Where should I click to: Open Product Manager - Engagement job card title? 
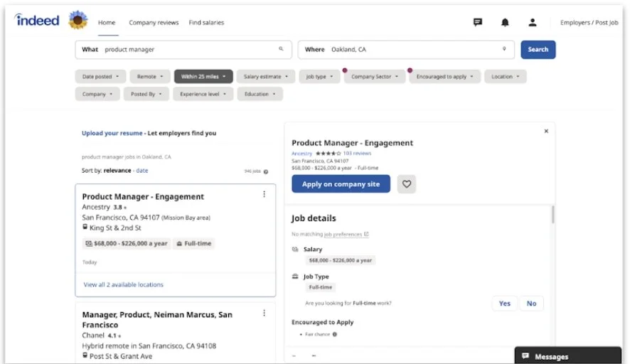(143, 196)
